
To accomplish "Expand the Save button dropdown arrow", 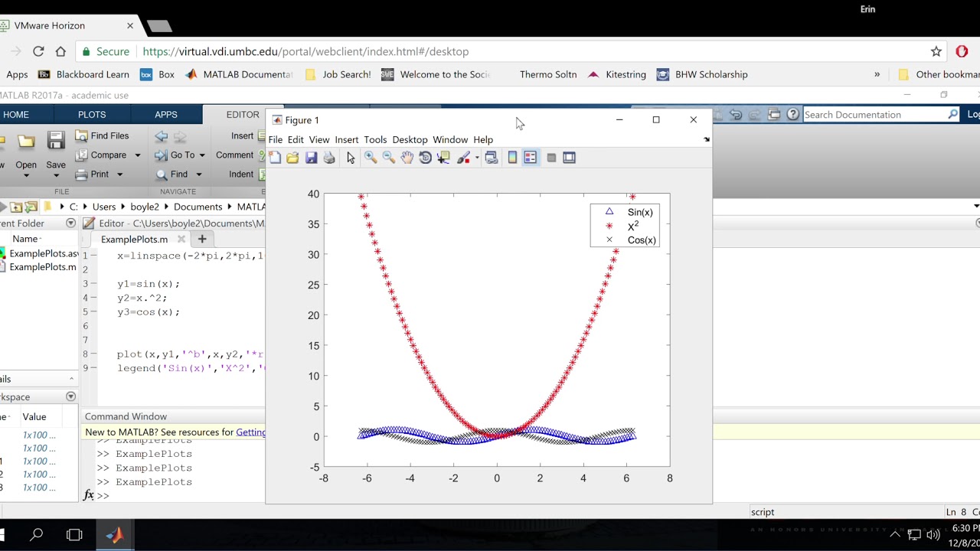I will tap(56, 175).
